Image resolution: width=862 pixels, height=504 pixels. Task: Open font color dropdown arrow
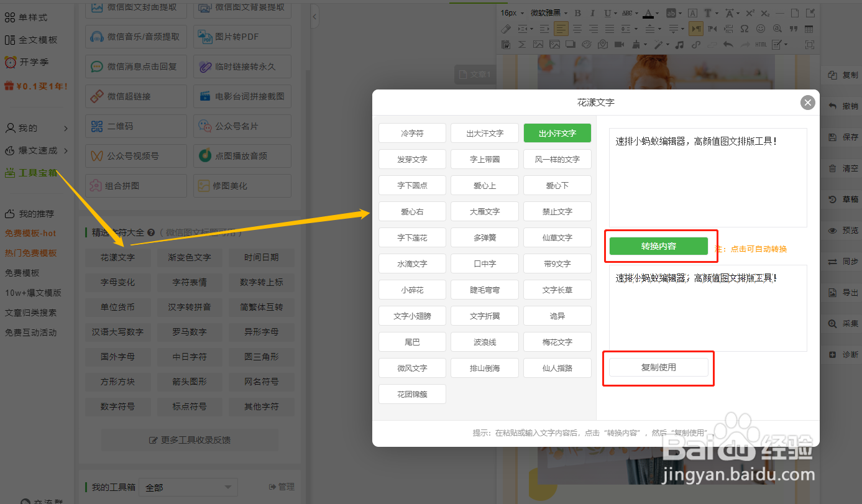point(657,13)
